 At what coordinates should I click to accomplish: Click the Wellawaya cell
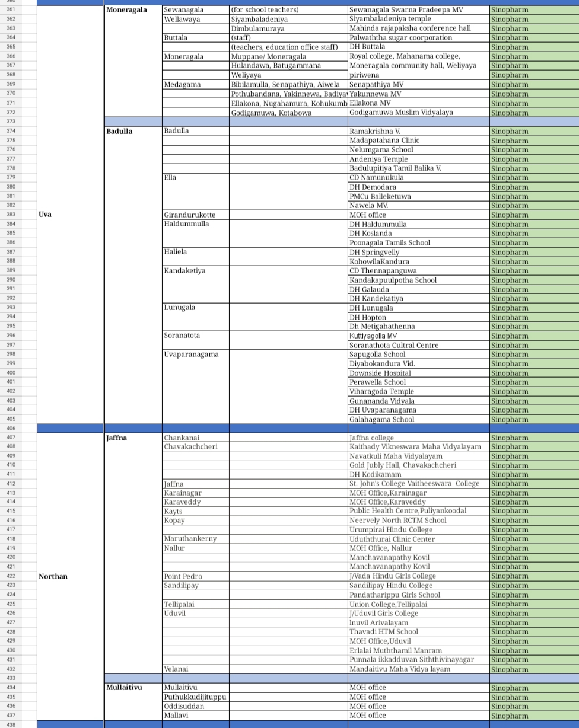[x=196, y=20]
